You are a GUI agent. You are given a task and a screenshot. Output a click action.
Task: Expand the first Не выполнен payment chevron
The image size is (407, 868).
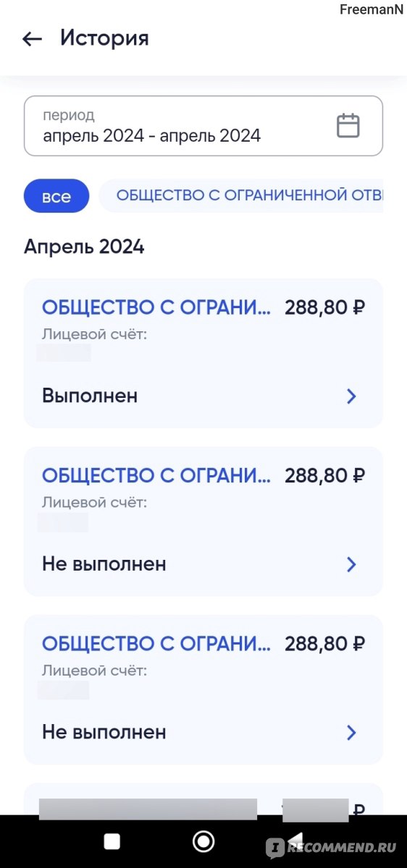coord(351,564)
